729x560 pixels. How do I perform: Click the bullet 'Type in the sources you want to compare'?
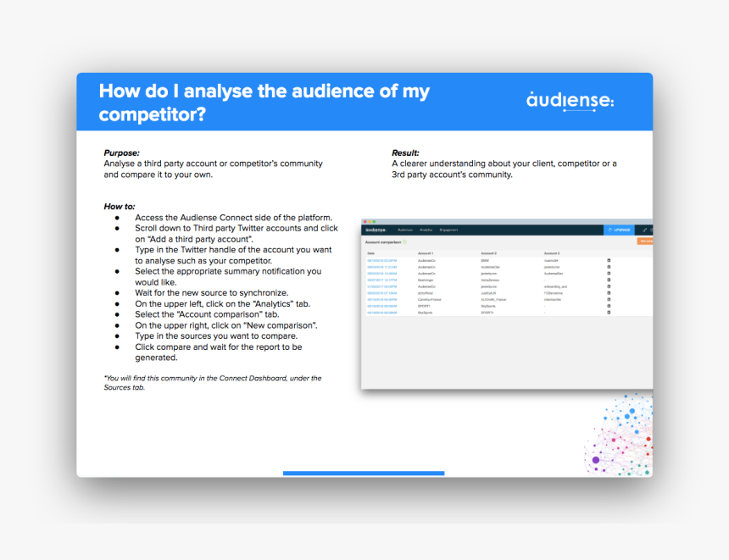coord(216,336)
